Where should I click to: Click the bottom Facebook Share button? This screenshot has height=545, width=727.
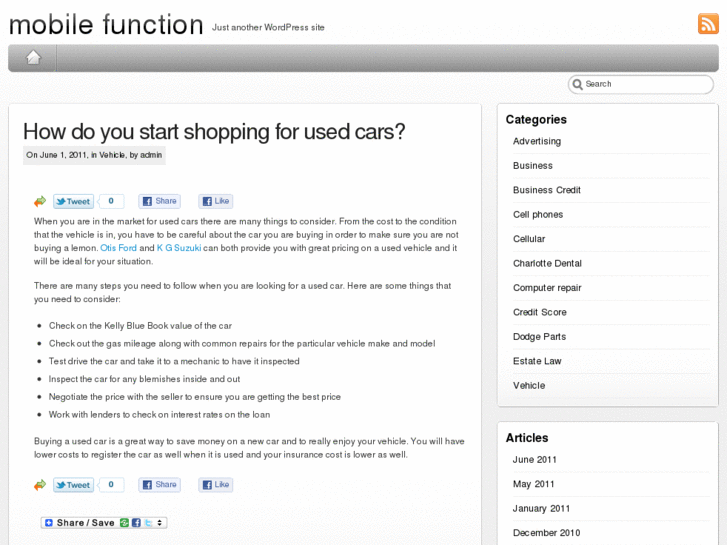159,485
